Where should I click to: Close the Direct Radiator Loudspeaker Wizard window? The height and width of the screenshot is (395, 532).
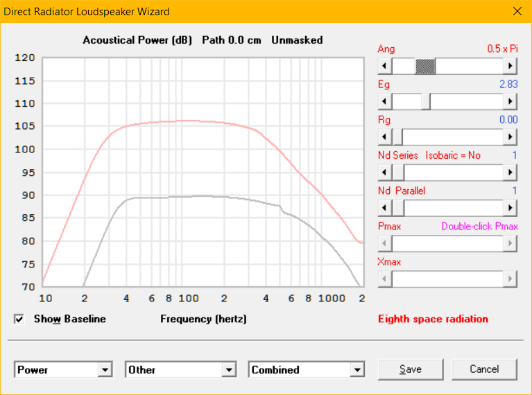click(517, 11)
